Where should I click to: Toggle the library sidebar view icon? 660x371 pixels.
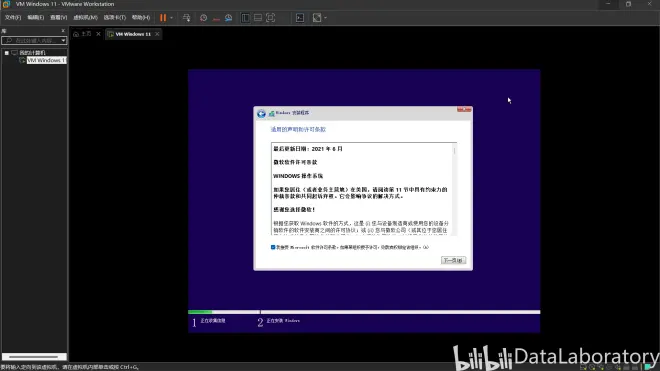point(245,18)
